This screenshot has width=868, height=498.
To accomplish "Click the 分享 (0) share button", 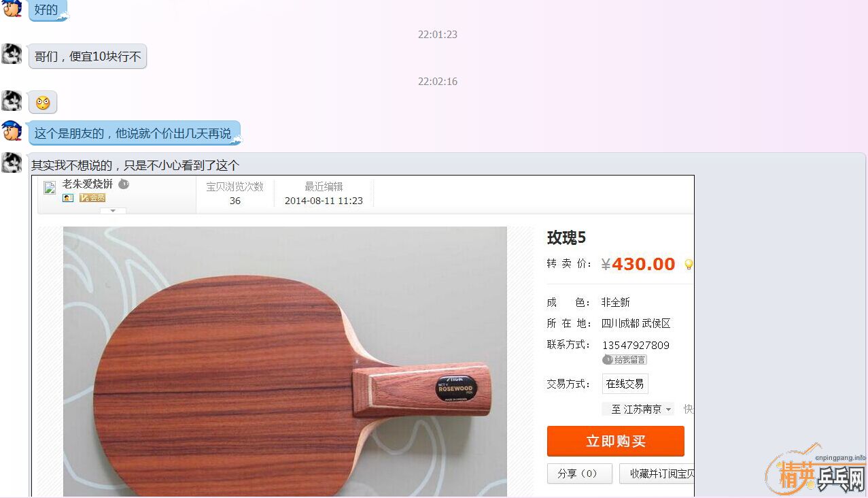I will (579, 474).
